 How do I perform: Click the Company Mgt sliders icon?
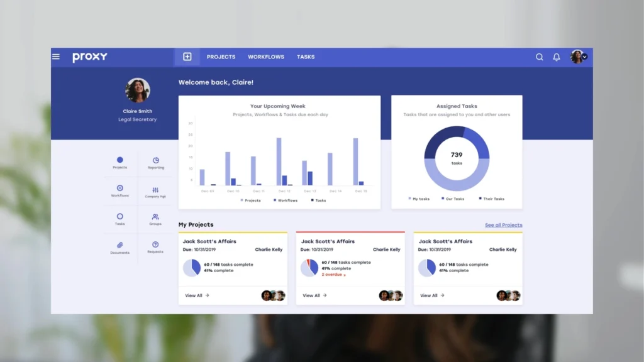155,189
